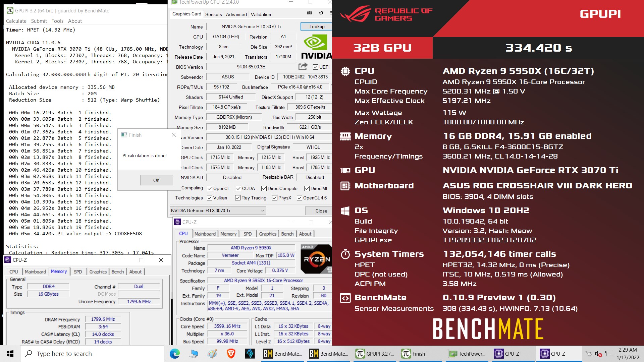This screenshot has height=362, width=644.
Task: Close the memory CPU-Z window
Action: coord(161,260)
